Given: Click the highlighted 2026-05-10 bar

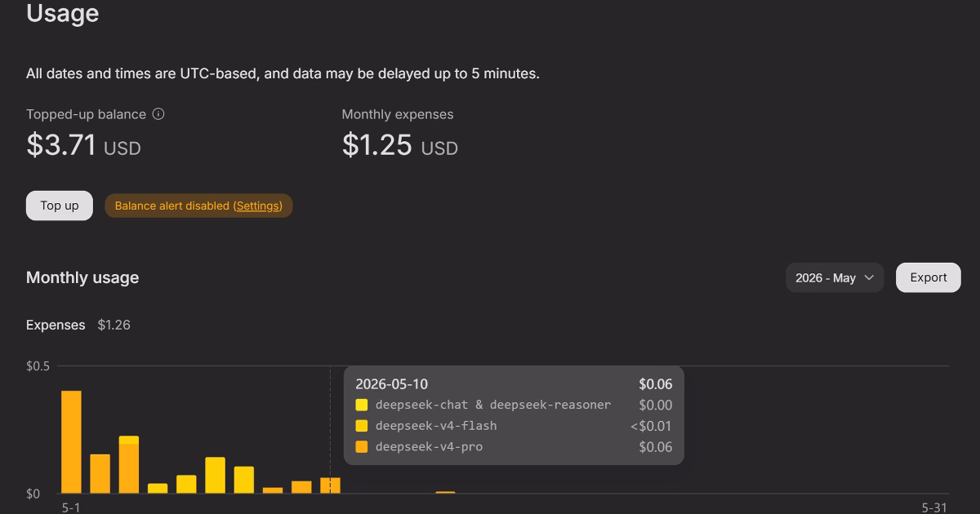Looking at the screenshot, I should [x=330, y=485].
